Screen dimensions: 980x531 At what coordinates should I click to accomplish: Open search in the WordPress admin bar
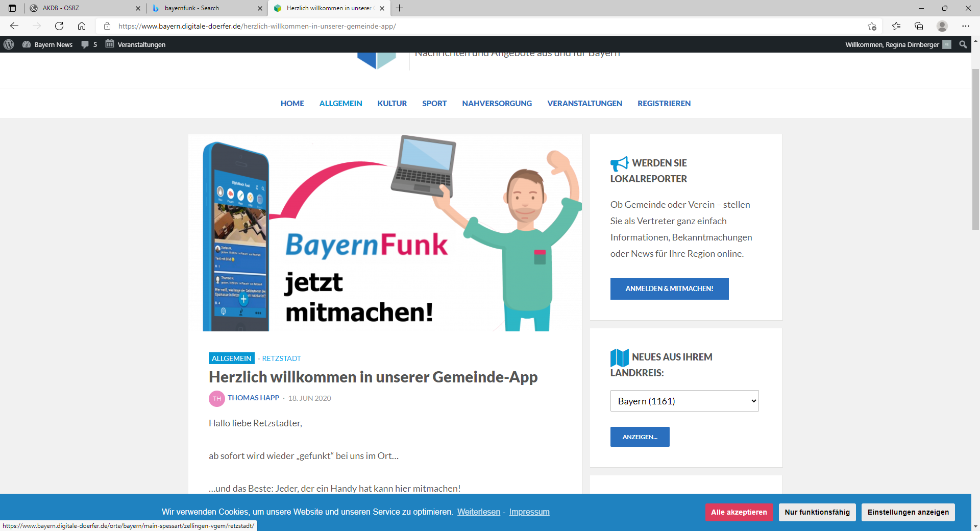point(963,44)
